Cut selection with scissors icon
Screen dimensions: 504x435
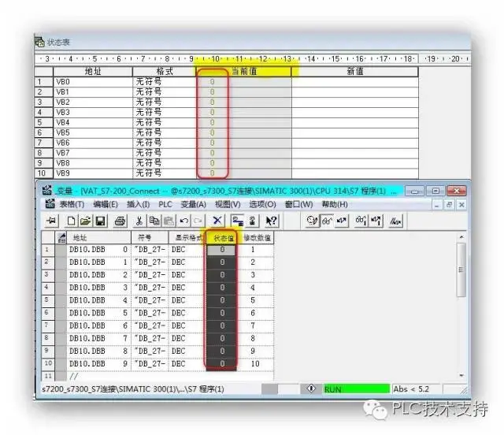tap(139, 221)
